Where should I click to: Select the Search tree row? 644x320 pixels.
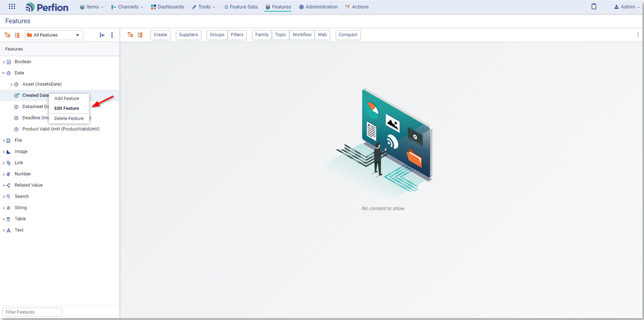coord(60,196)
